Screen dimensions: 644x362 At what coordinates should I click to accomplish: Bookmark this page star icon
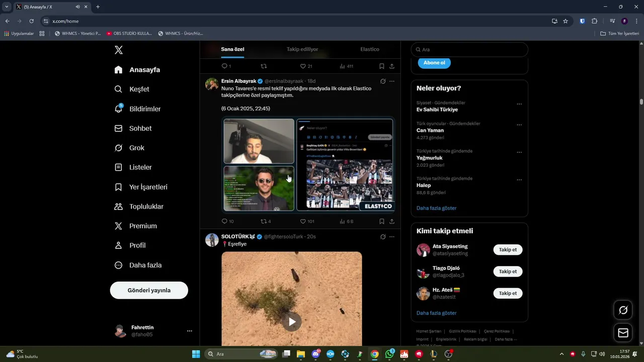click(566, 21)
